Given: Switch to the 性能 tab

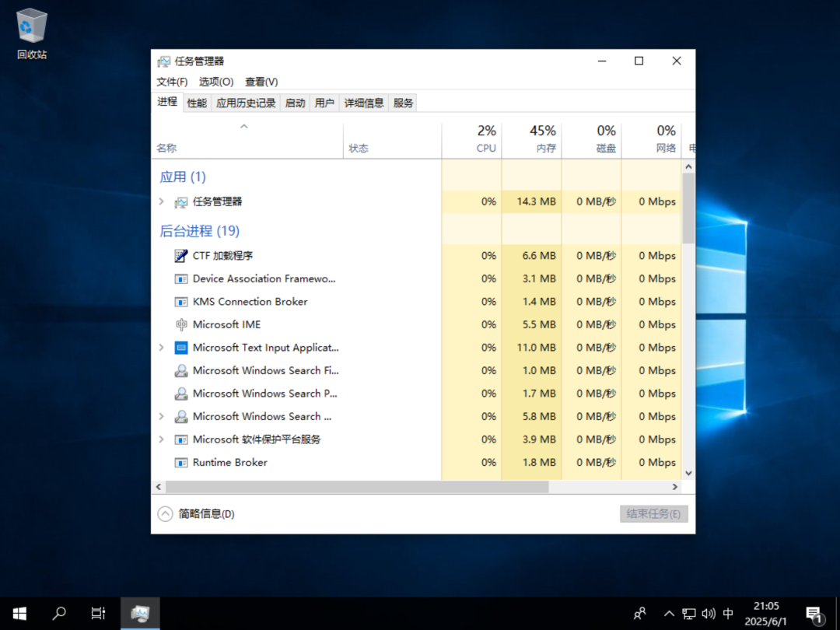Looking at the screenshot, I should click(x=197, y=103).
